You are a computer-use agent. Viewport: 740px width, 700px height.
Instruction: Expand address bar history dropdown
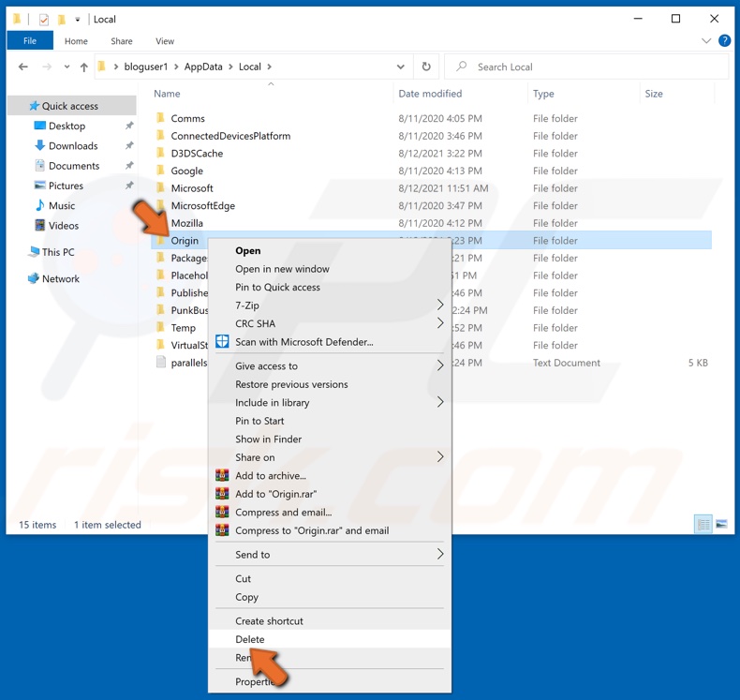coord(400,67)
